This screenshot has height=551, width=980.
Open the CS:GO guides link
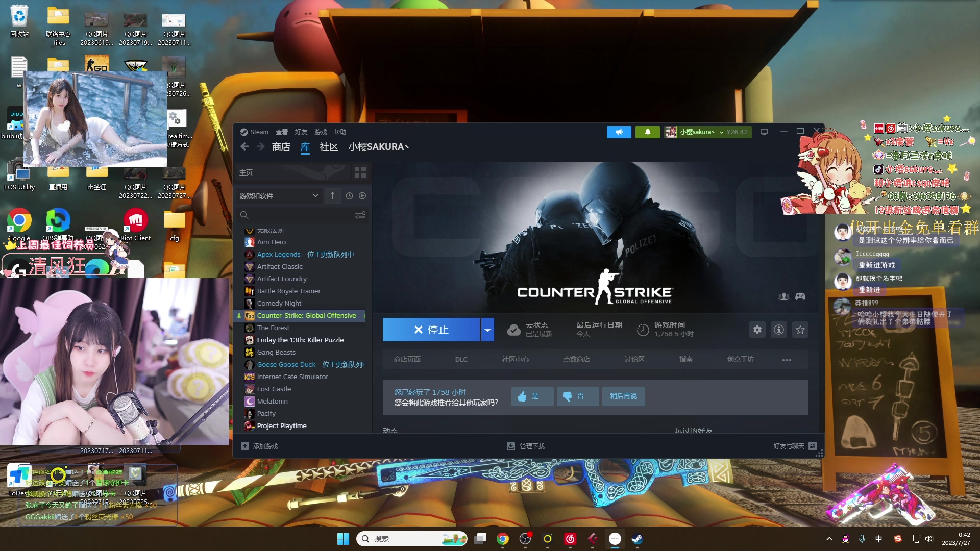tap(686, 360)
